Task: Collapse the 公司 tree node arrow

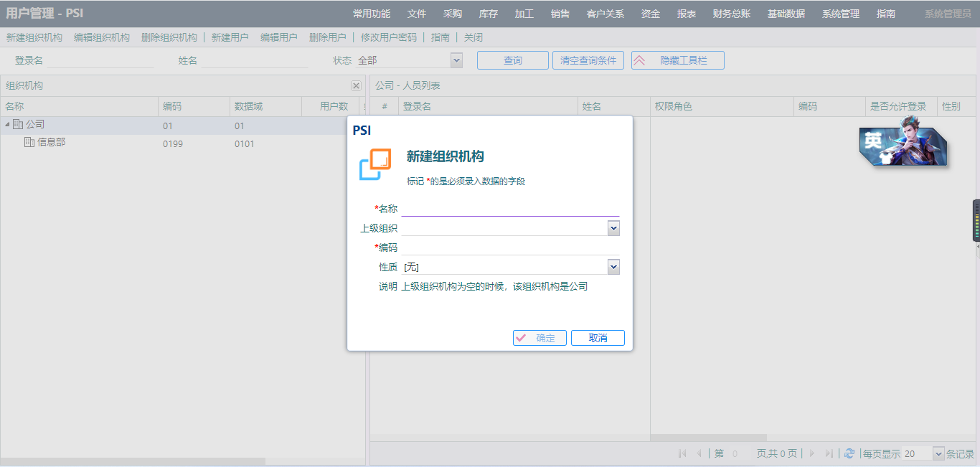Action: 7,125
